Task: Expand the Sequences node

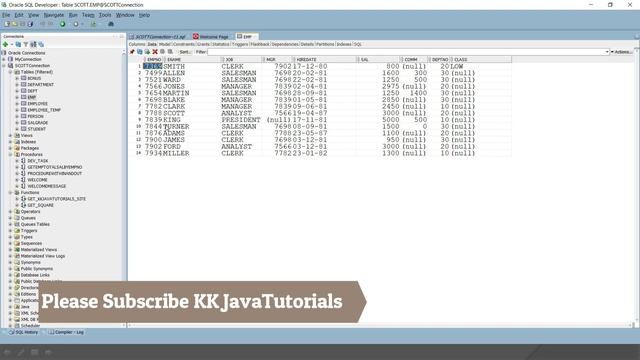Action: click(11, 243)
